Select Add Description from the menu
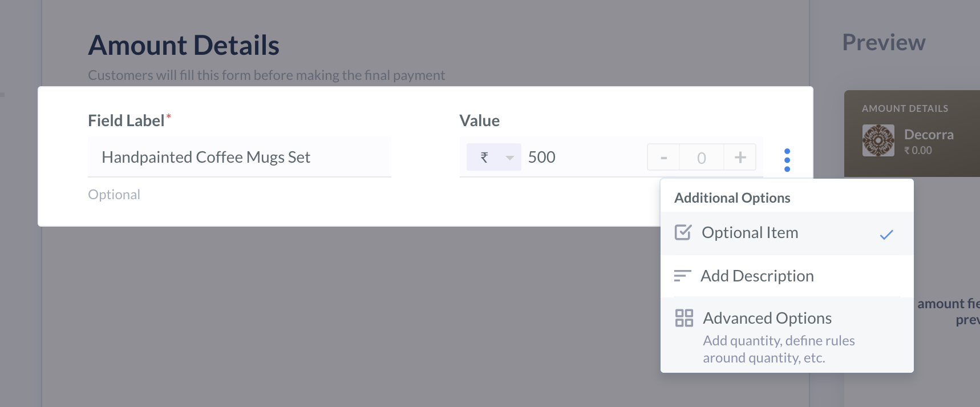The width and height of the screenshot is (980, 407). click(758, 276)
